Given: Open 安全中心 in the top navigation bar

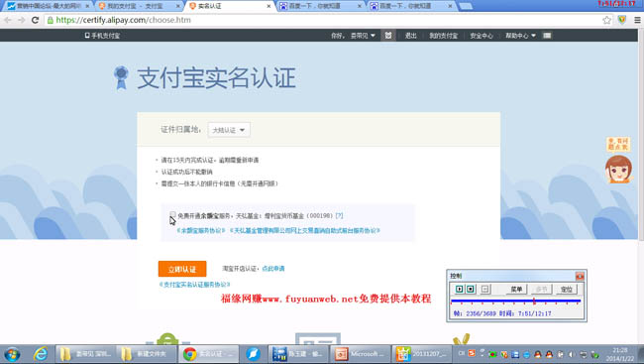Looking at the screenshot, I should coord(482,36).
